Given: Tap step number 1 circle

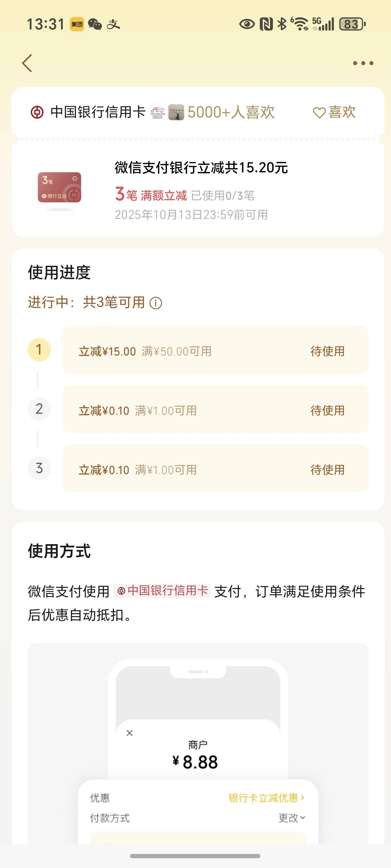Looking at the screenshot, I should click(39, 350).
